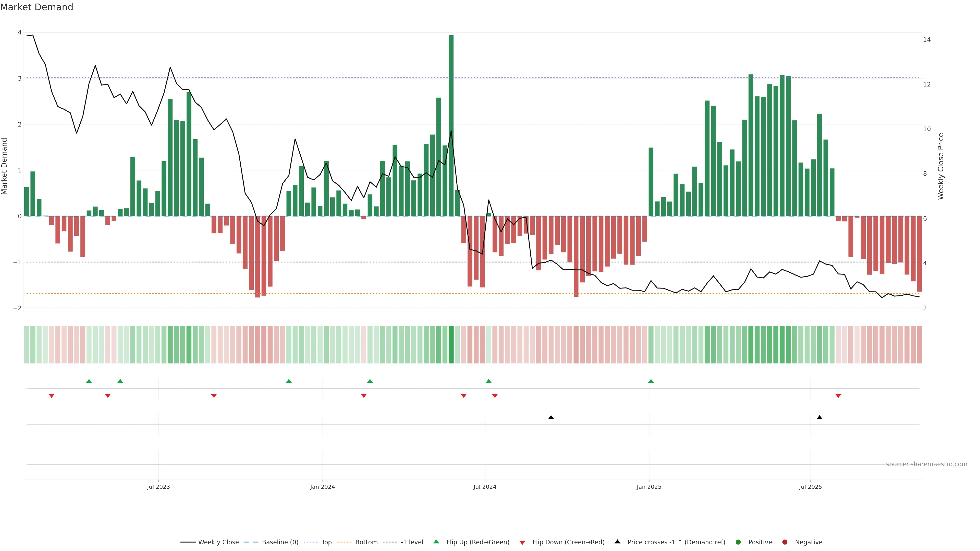Click the green flip-up marker at Jan 2025

tap(651, 381)
